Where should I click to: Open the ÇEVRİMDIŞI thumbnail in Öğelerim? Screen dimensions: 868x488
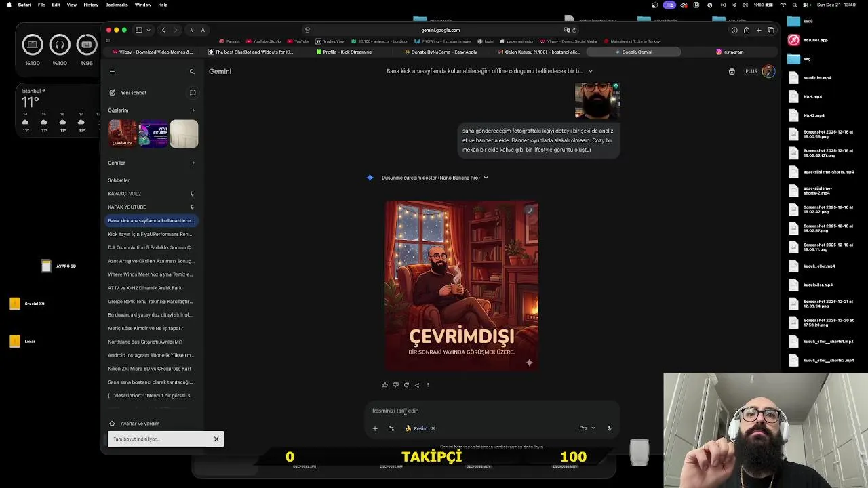coord(123,134)
